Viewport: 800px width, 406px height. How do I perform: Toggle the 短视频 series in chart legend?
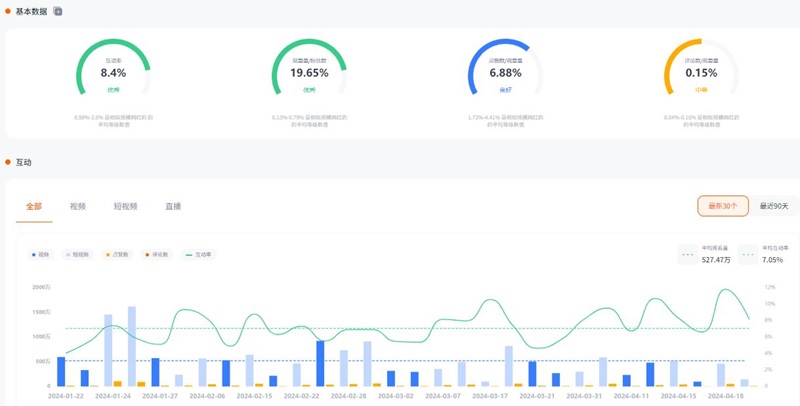77,255
